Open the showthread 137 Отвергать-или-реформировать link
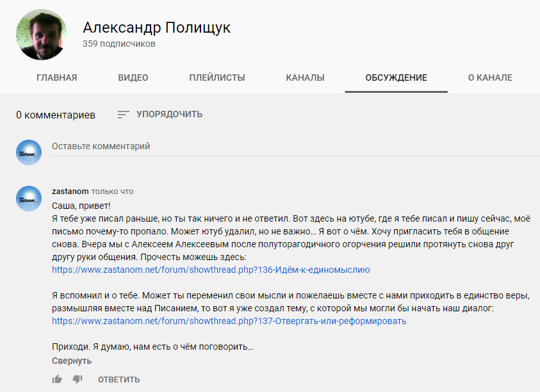The image size is (540, 392). click(229, 321)
